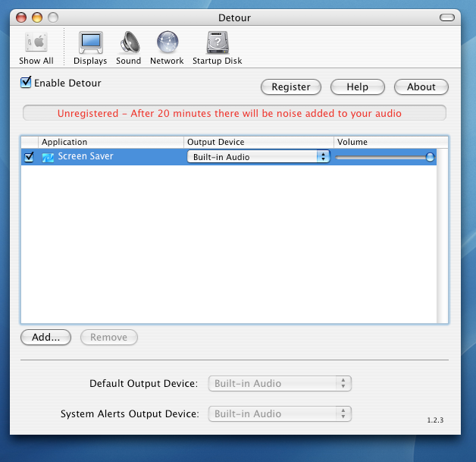The width and height of the screenshot is (476, 462).
Task: Click the Application column header
Action: (x=111, y=142)
